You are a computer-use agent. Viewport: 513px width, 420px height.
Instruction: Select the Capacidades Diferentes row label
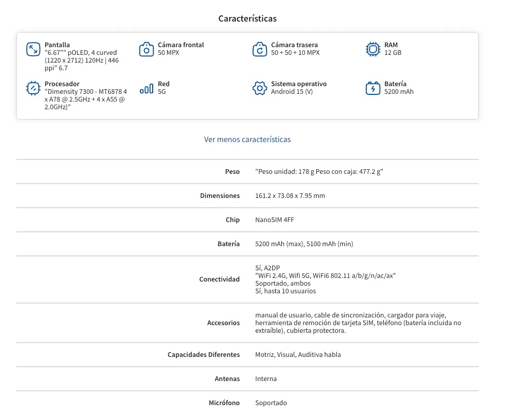click(x=203, y=355)
